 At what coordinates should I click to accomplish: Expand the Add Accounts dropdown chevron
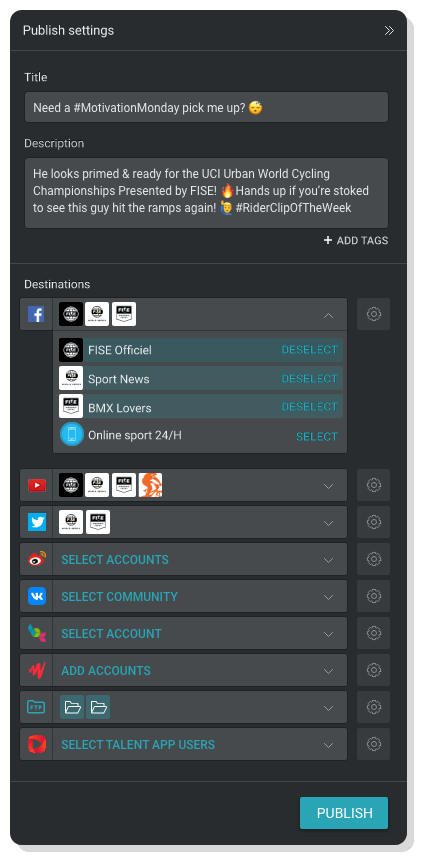pyautogui.click(x=328, y=671)
